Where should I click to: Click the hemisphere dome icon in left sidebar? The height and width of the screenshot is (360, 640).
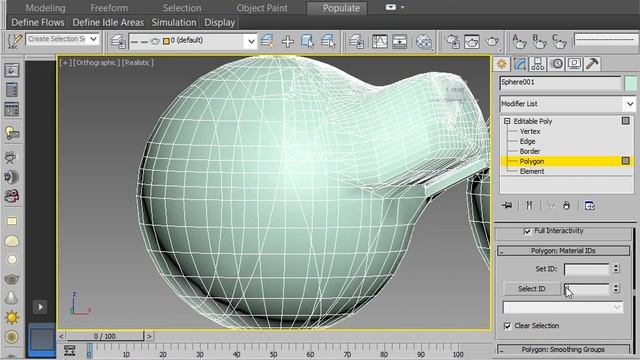(x=11, y=241)
